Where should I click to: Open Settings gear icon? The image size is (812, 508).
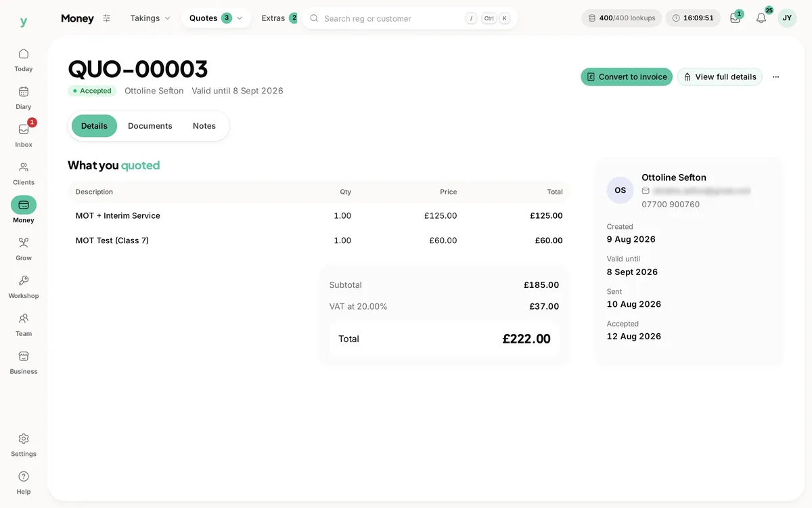(24, 439)
